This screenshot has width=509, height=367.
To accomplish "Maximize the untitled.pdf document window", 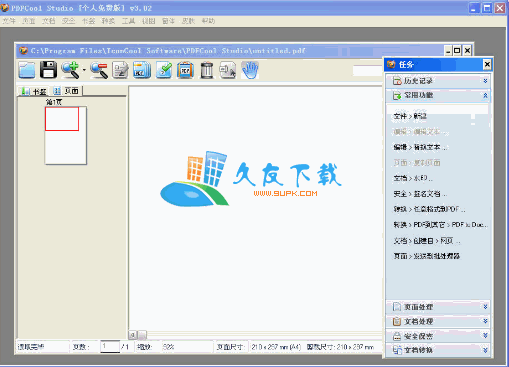I will [457, 51].
